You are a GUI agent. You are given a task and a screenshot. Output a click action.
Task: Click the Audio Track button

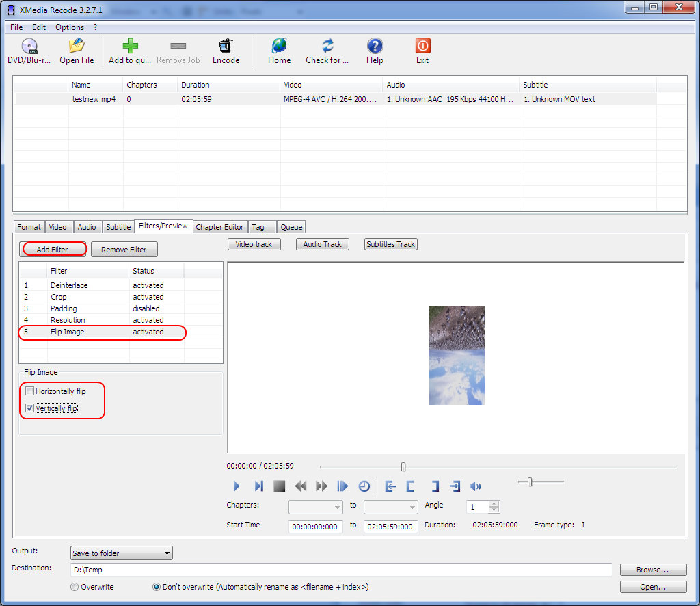[323, 244]
